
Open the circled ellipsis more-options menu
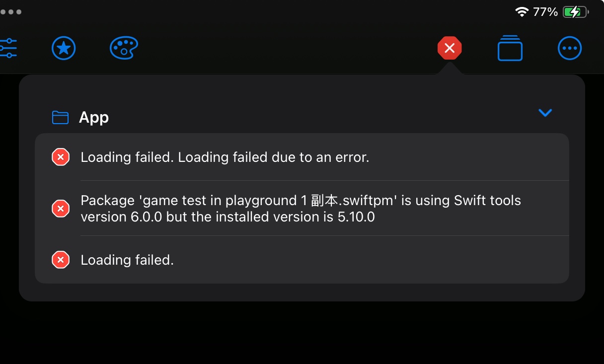pyautogui.click(x=570, y=48)
